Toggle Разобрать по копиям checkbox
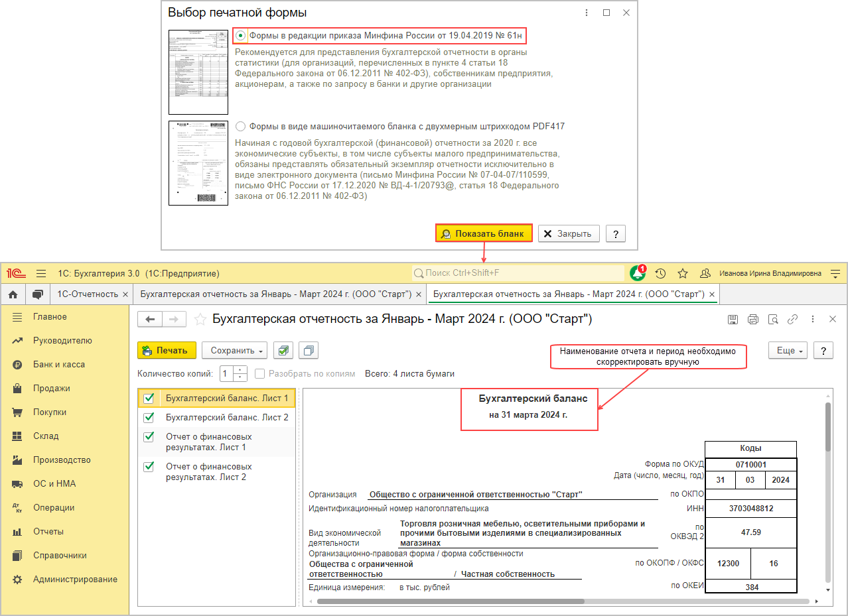 tap(259, 373)
